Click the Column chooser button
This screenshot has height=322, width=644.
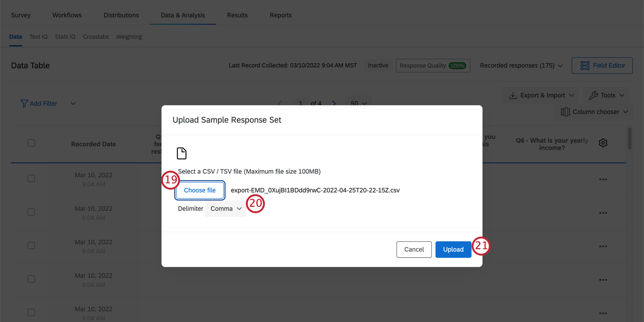[594, 112]
